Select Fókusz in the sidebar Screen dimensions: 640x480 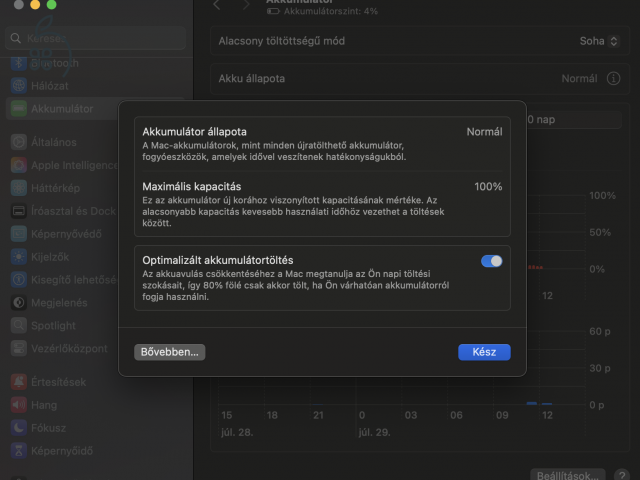(49, 428)
